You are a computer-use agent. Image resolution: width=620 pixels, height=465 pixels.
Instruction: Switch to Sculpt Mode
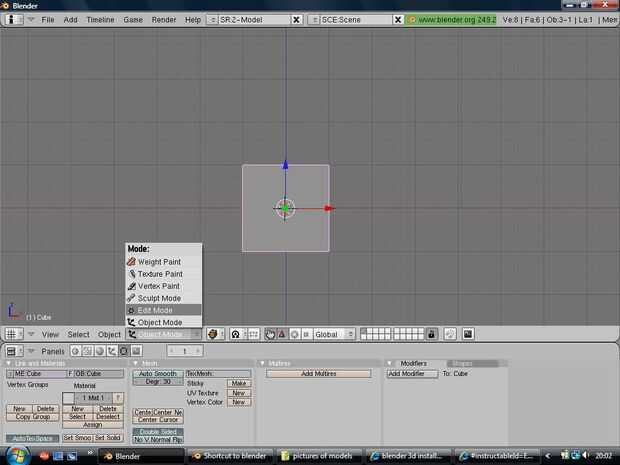coord(163,298)
